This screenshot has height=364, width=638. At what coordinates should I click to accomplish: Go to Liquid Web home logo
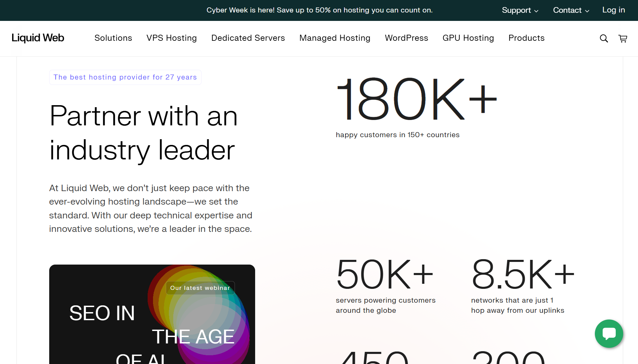tap(38, 38)
